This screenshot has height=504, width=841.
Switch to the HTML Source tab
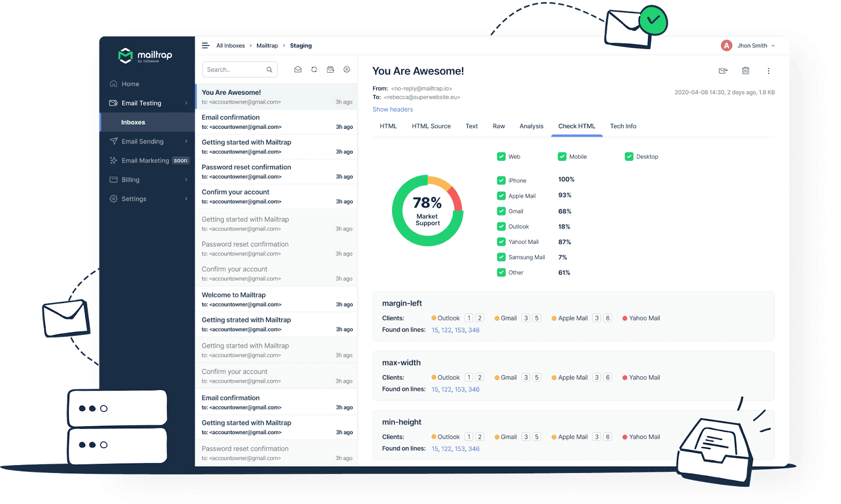click(431, 126)
